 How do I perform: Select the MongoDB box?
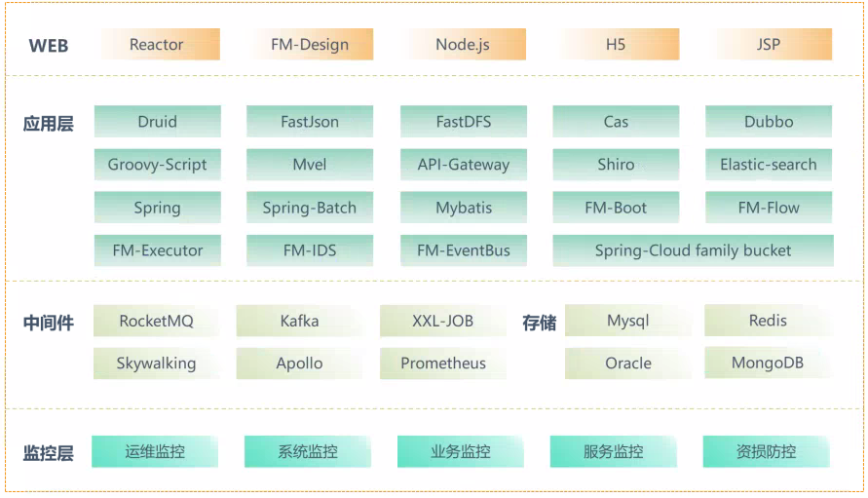[768, 363]
